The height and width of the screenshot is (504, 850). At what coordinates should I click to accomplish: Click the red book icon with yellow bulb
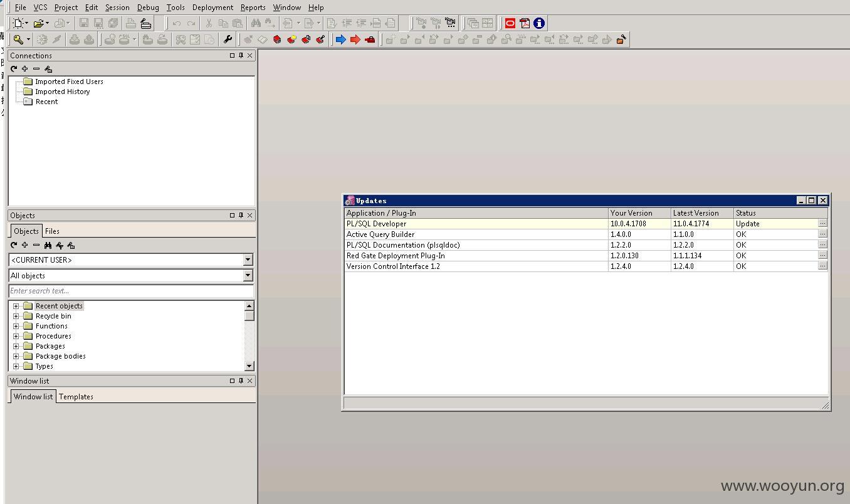pos(291,39)
